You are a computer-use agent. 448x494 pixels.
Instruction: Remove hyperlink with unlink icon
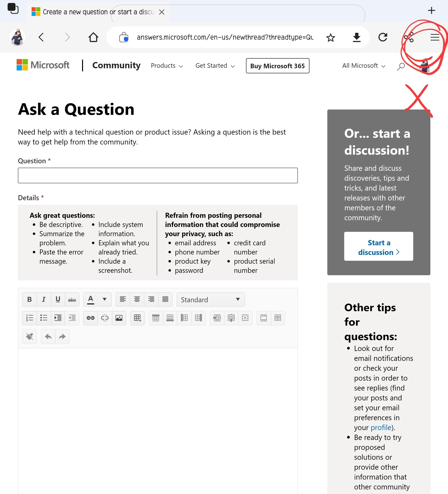[105, 318]
